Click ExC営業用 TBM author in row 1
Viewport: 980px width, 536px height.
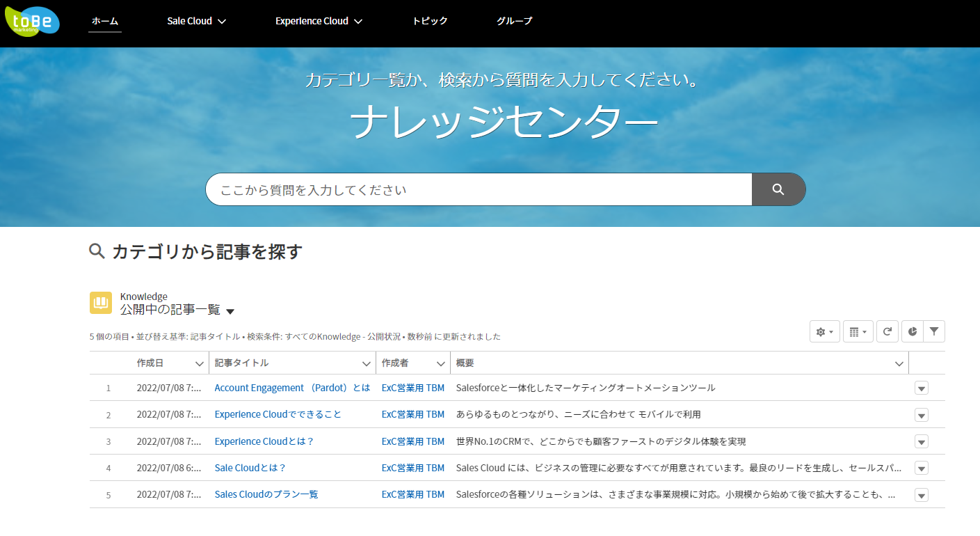[413, 388]
